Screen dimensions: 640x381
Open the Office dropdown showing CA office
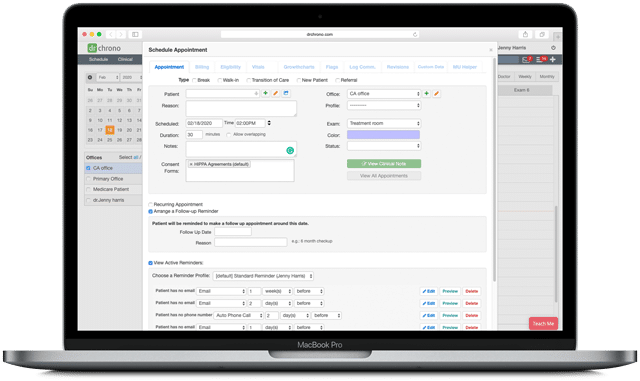384,94
